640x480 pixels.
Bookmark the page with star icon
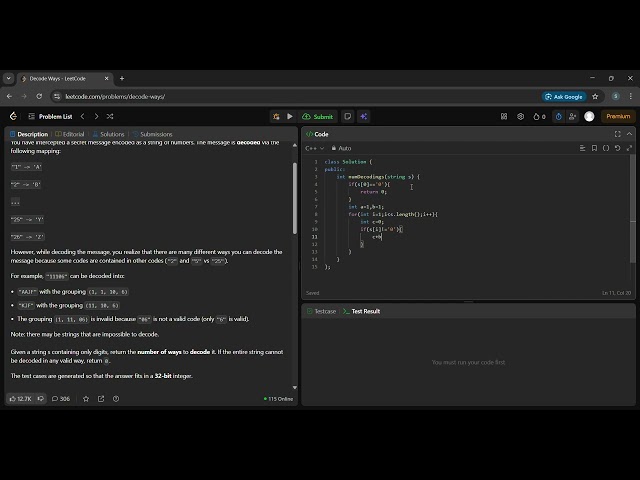595,97
